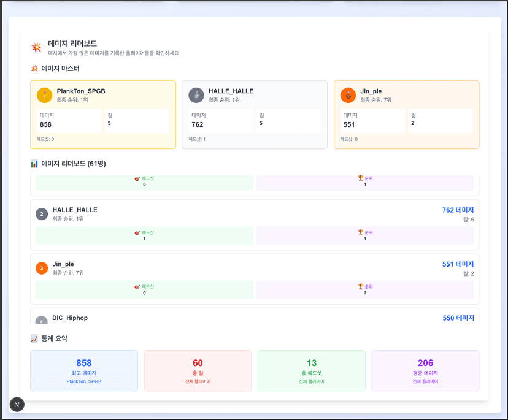
Task: Click the bronze medal icon on Jin_ple card
Action: pyautogui.click(x=348, y=95)
